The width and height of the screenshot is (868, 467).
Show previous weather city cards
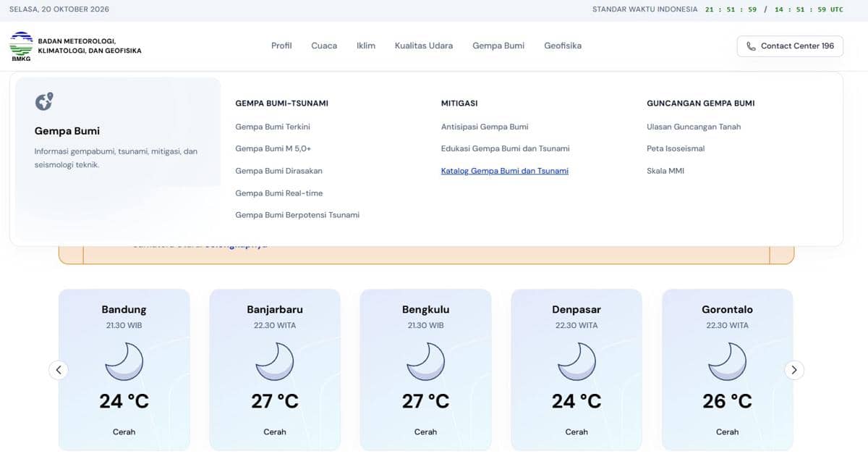pos(59,370)
